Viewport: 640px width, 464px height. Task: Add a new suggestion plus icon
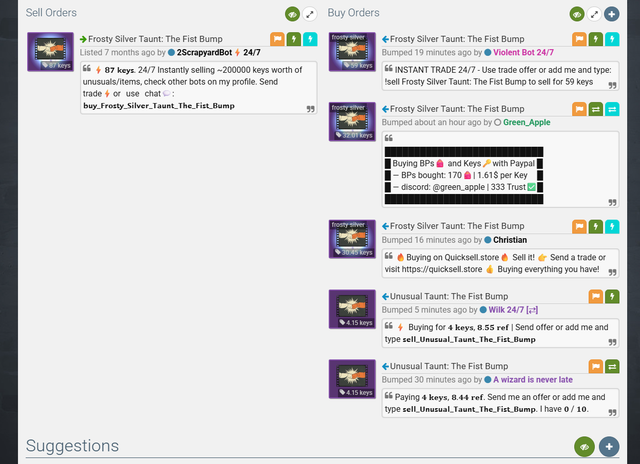[x=609, y=446]
